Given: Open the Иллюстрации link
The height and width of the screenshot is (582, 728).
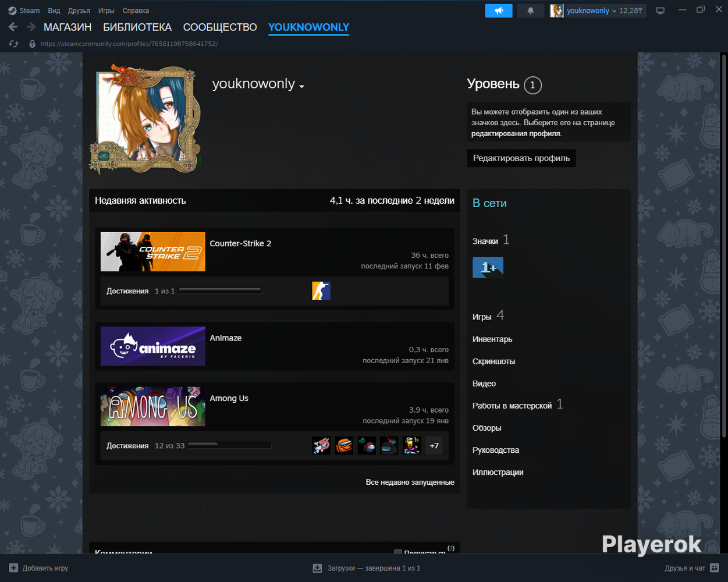Looking at the screenshot, I should click(x=498, y=472).
